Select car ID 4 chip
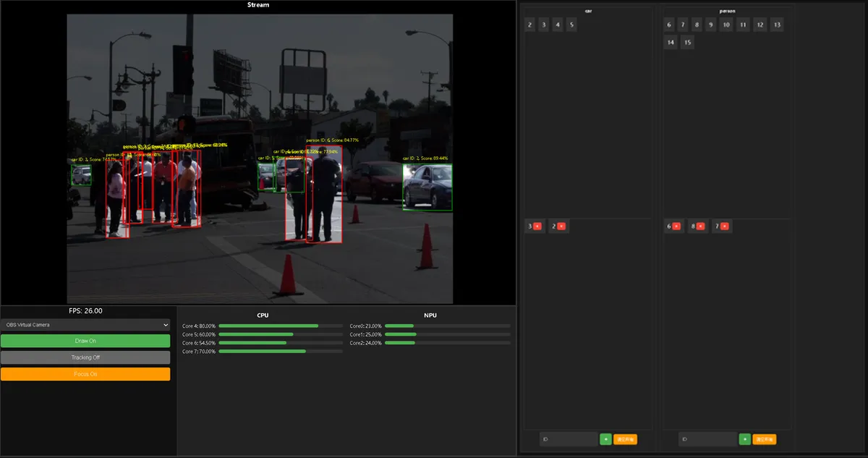The height and width of the screenshot is (458, 868). pos(558,25)
